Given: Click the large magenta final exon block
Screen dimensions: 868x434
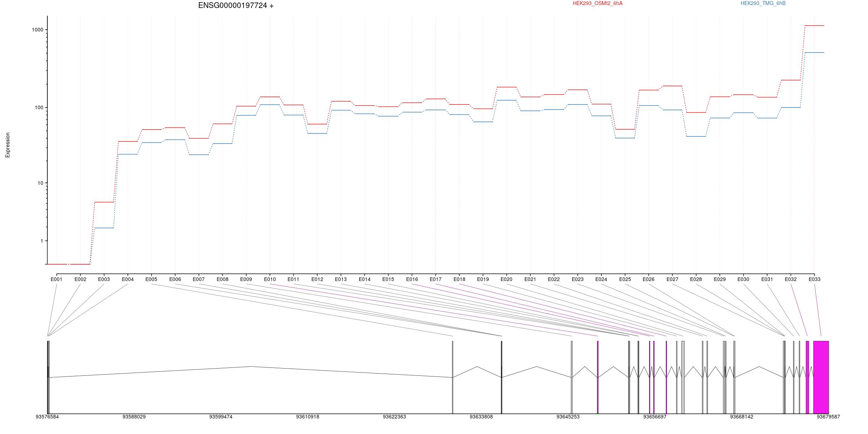Looking at the screenshot, I should [821, 377].
